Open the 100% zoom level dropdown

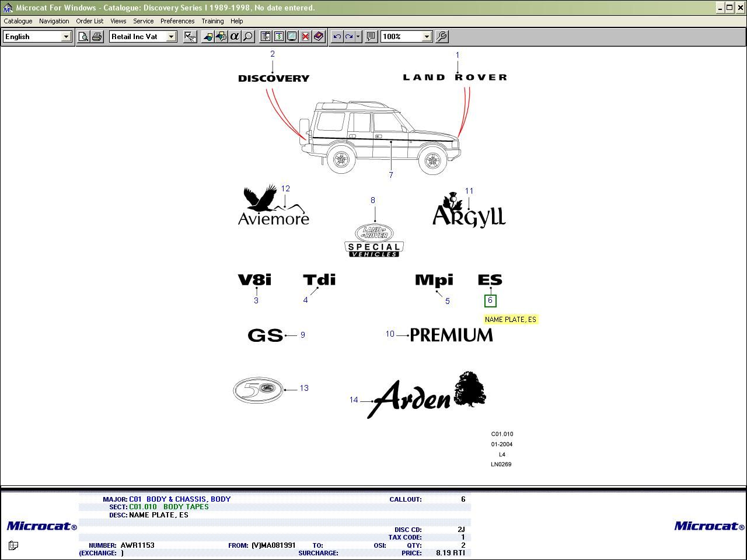pos(427,36)
